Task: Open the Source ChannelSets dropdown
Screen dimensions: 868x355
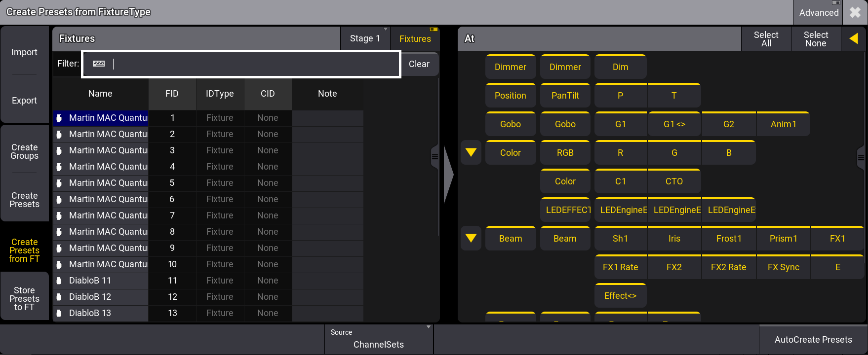Action: point(379,339)
